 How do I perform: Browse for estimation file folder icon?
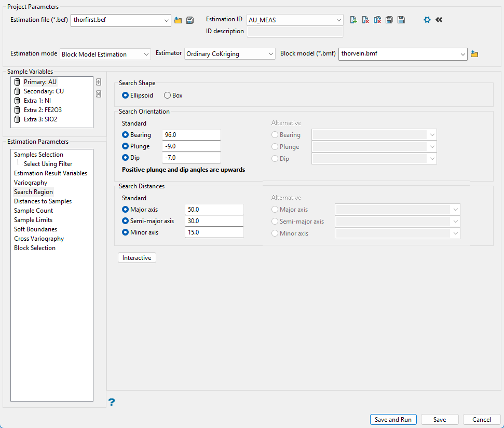coord(178,20)
